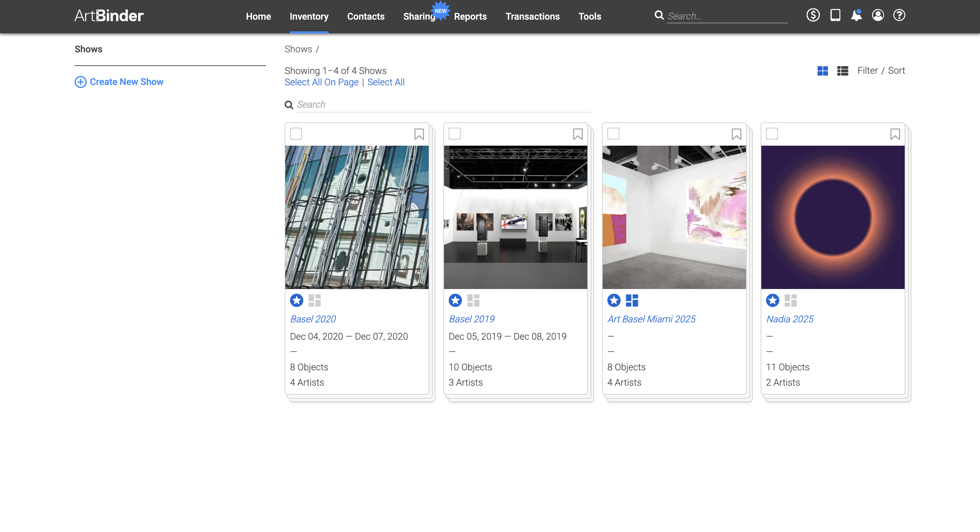Image resolution: width=980 pixels, height=532 pixels.
Task: Open the Art Basel Miami 2025 thumbnail
Action: pos(674,217)
